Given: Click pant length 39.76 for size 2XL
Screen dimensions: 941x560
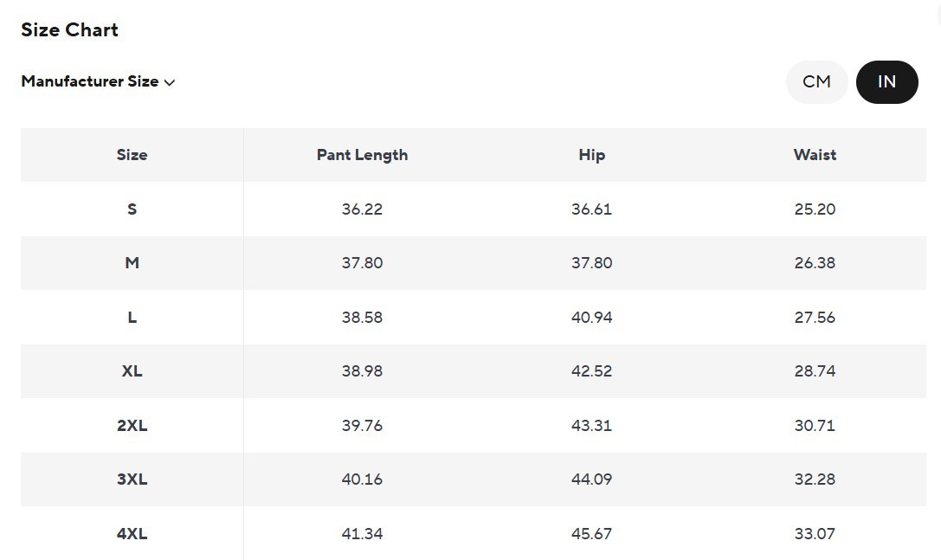Looking at the screenshot, I should coord(362,425).
